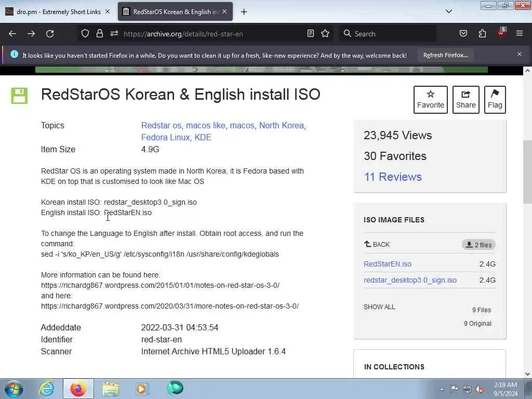
Task: Click the Share button
Action: (x=466, y=99)
